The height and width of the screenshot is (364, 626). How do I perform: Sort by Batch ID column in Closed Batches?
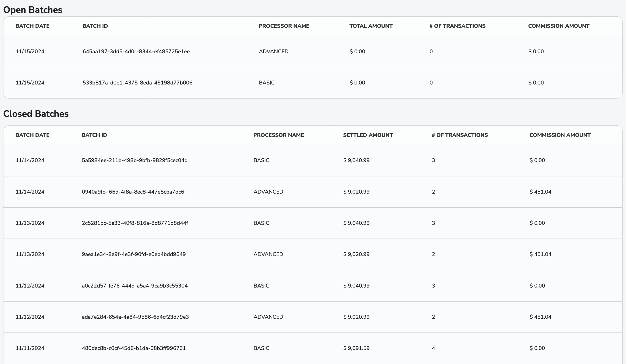[95, 135]
